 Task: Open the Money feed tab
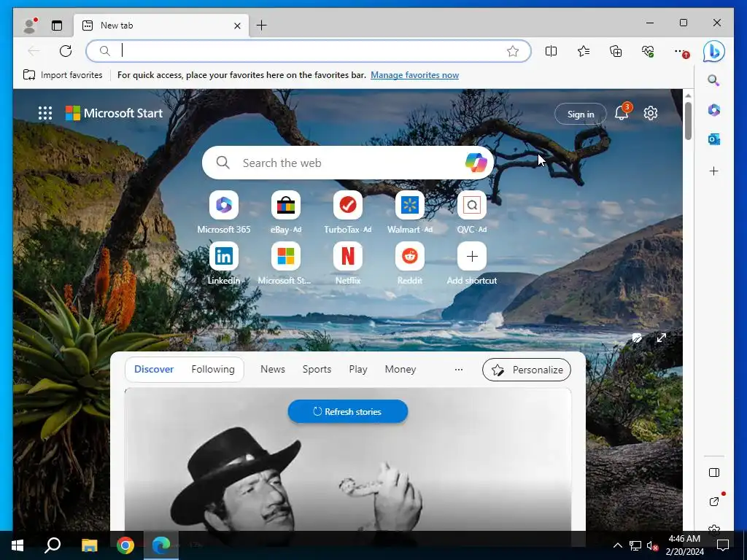tap(400, 369)
